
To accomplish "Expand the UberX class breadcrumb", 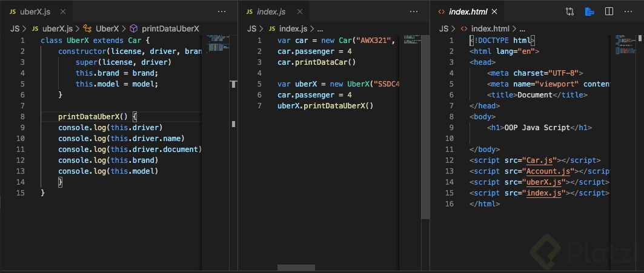I will coord(107,28).
